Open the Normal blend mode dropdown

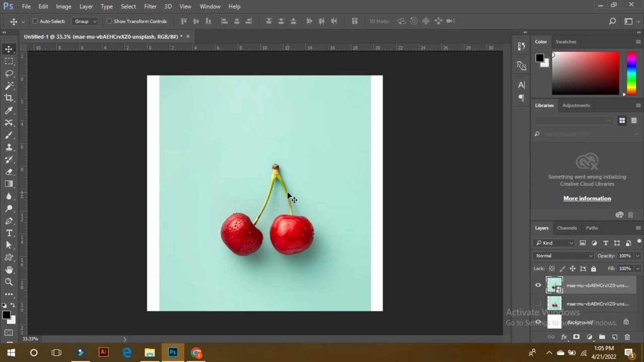(564, 256)
